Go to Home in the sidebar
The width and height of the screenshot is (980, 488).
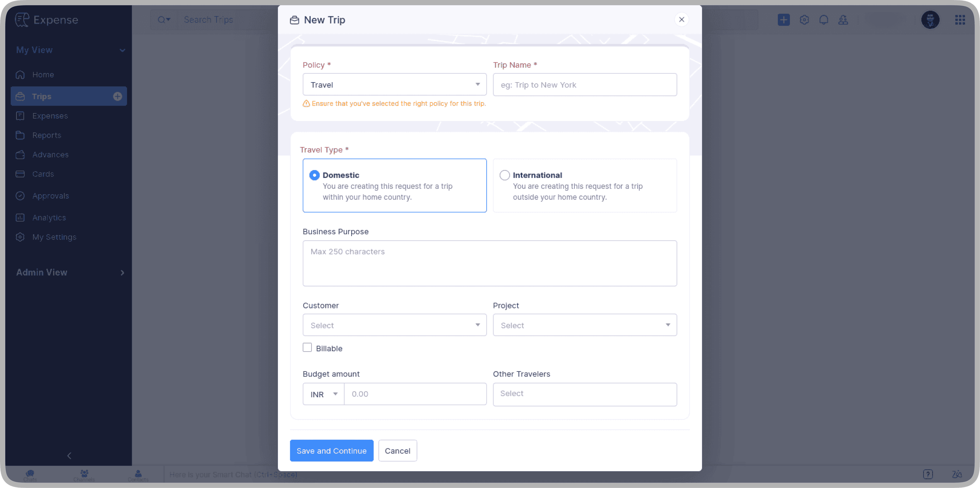tap(68, 75)
